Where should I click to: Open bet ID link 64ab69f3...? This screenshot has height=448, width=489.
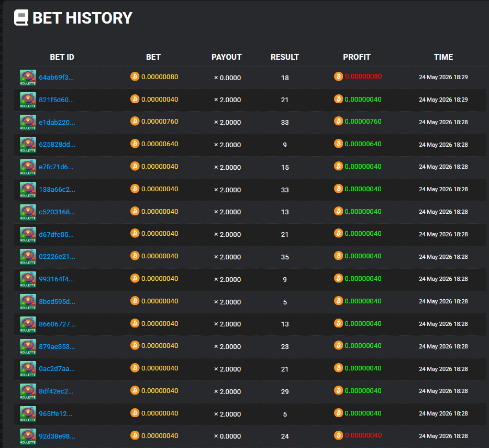click(x=57, y=78)
